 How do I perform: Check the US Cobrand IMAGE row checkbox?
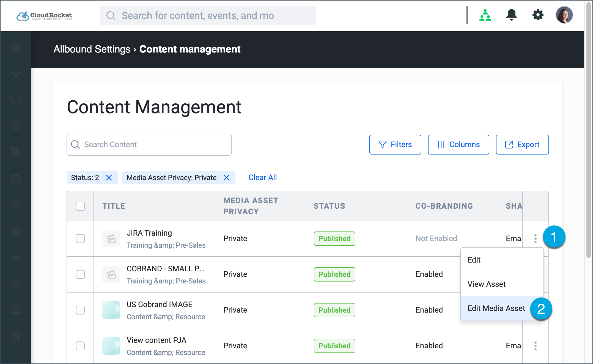80,310
